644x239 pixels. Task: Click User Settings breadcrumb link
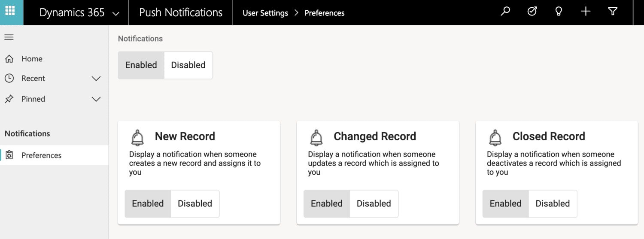pos(265,13)
